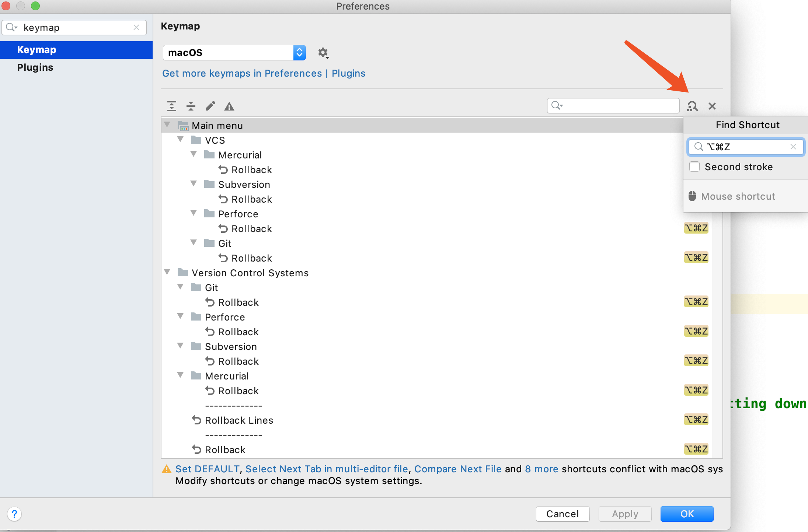Screen dimensions: 808x532
Task: Select the last top-level Rollback row
Action: coord(437,449)
